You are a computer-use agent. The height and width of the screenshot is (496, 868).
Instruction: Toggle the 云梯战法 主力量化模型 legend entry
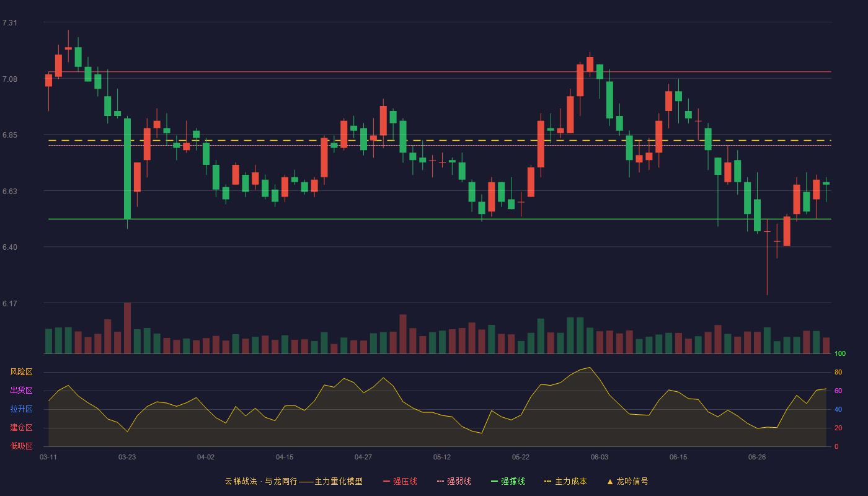[x=293, y=481]
